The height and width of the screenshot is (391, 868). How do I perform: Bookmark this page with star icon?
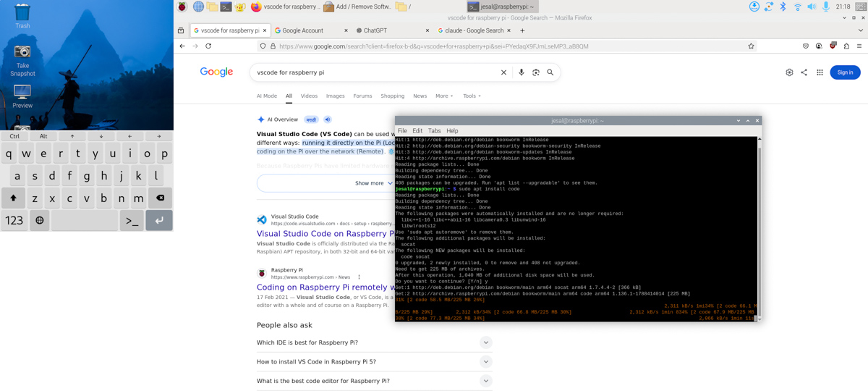point(751,46)
